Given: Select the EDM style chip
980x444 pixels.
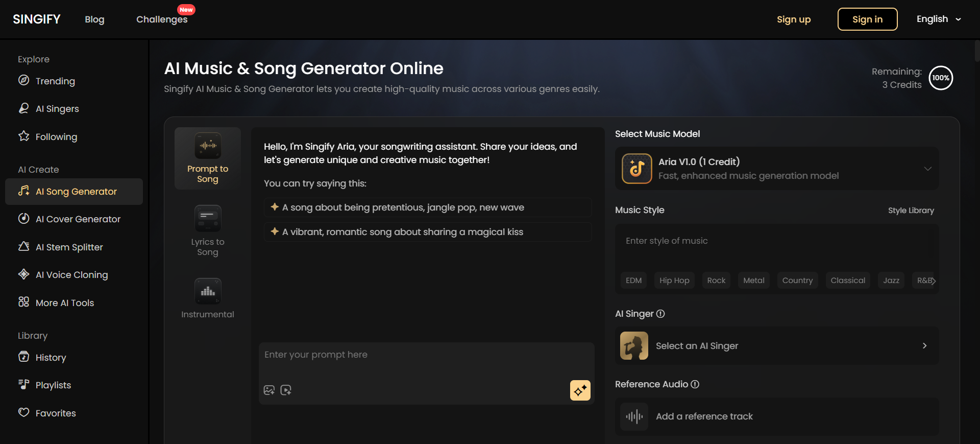Looking at the screenshot, I should click(x=634, y=281).
